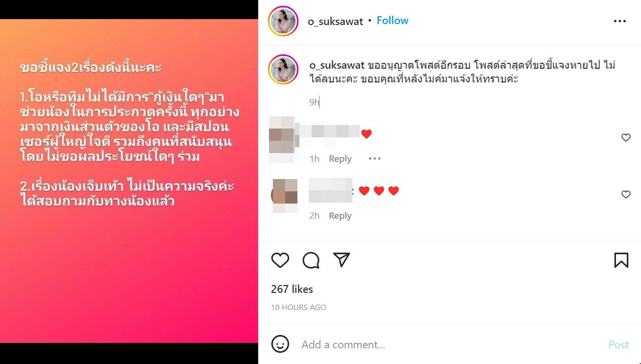Open o_suksawat profile picture in header
This screenshot has height=364, width=641.
(x=283, y=21)
